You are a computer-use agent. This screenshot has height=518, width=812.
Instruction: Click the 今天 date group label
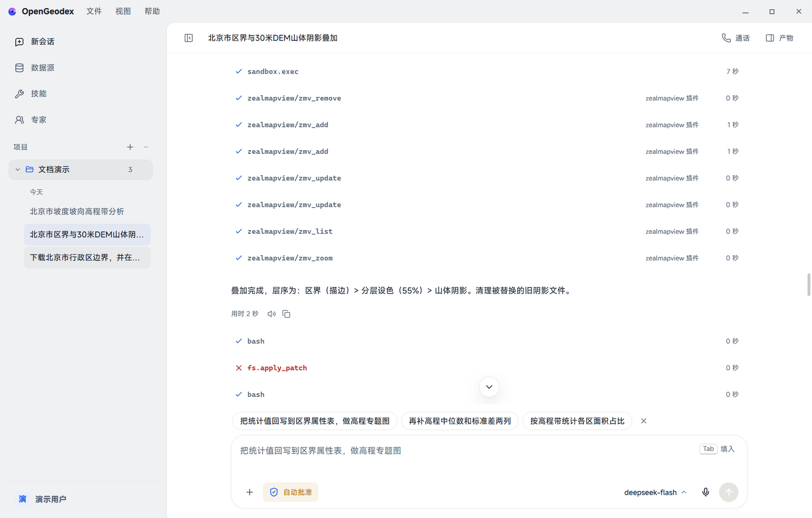pos(37,192)
